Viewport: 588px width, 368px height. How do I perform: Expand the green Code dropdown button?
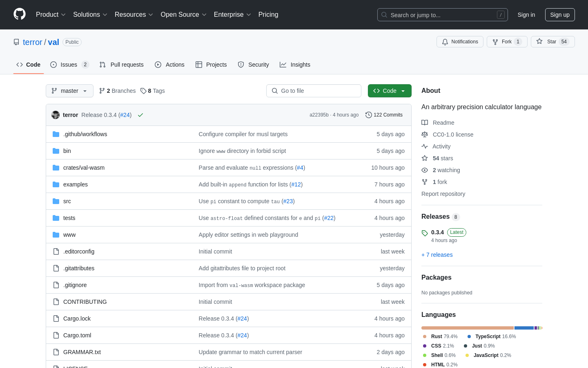pyautogui.click(x=390, y=91)
